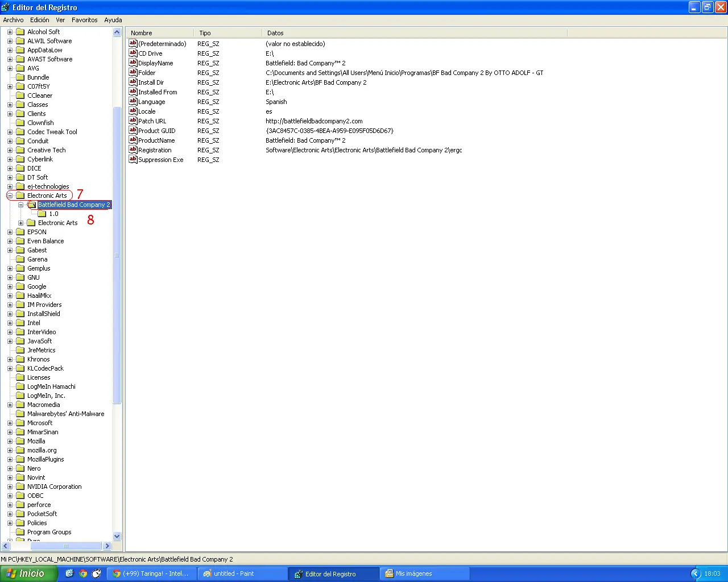Select the Program Groups key
This screenshot has width=728, height=582.
49,532
